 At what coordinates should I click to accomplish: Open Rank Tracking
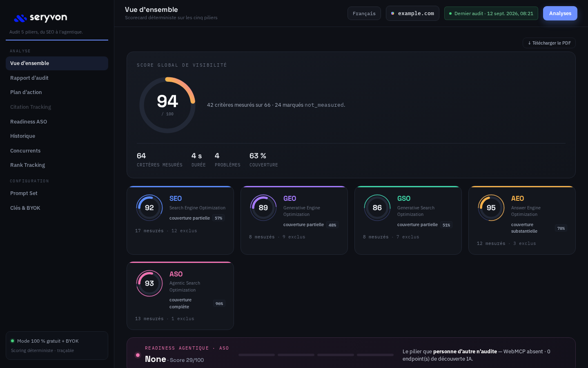coord(57,165)
